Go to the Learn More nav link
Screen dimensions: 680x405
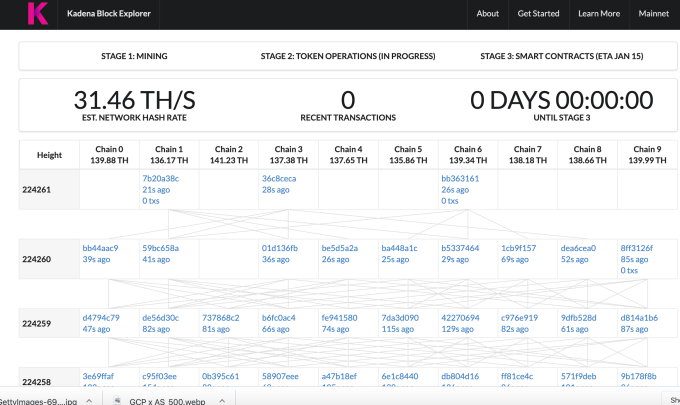click(x=598, y=14)
